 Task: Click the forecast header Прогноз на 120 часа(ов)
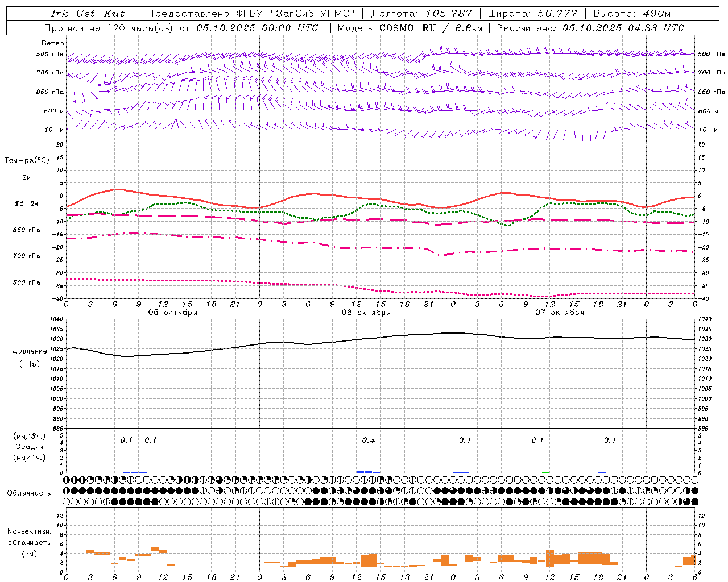coord(110,28)
